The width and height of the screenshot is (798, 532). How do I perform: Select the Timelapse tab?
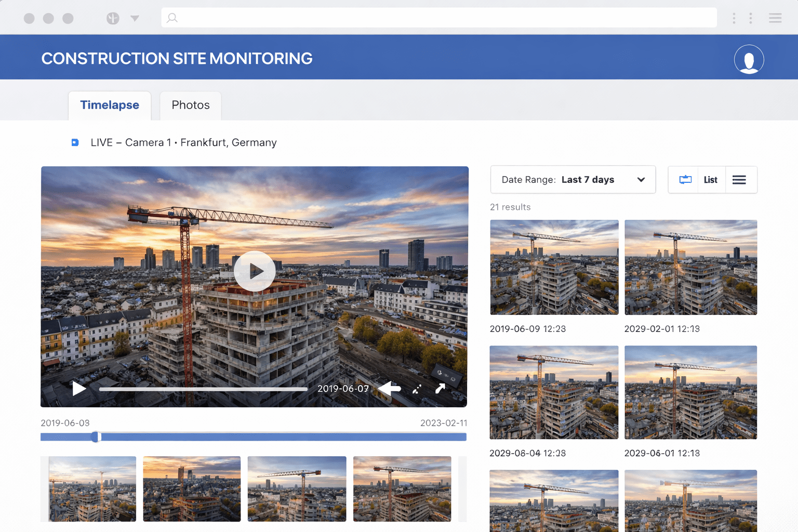click(x=110, y=105)
